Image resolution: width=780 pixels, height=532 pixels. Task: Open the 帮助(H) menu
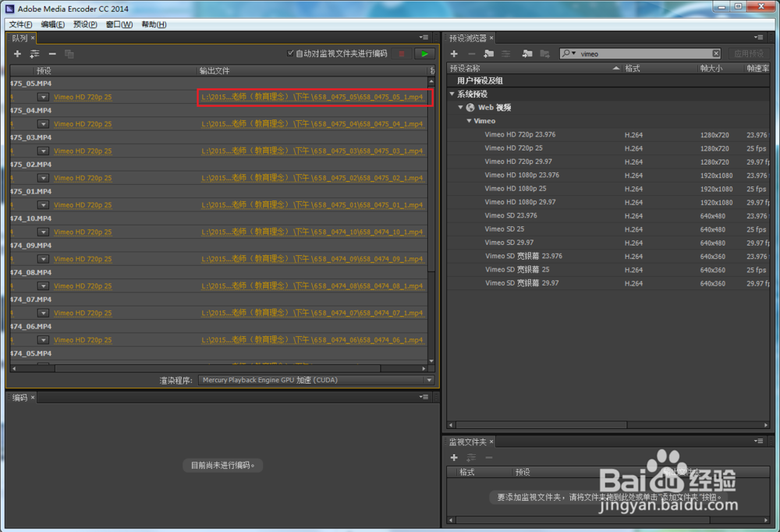pyautogui.click(x=154, y=24)
